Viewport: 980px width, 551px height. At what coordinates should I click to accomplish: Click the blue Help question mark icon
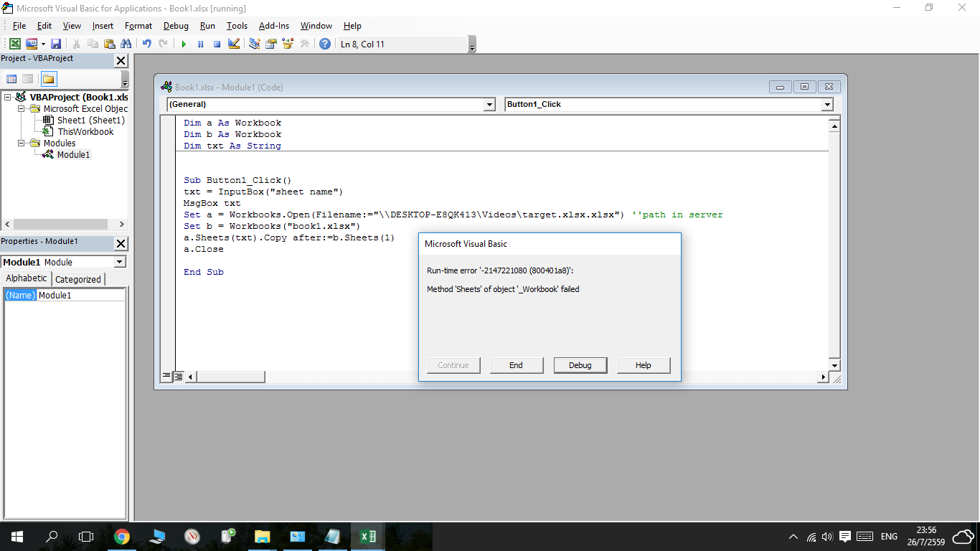coord(325,44)
